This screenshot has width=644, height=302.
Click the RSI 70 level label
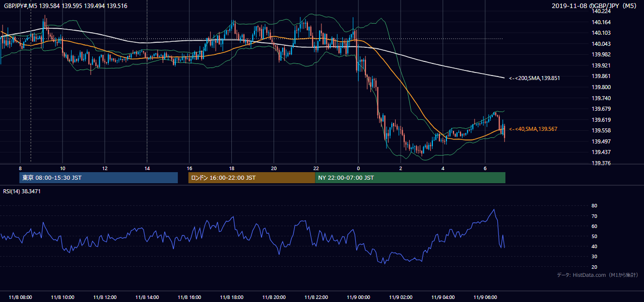pyautogui.click(x=594, y=216)
